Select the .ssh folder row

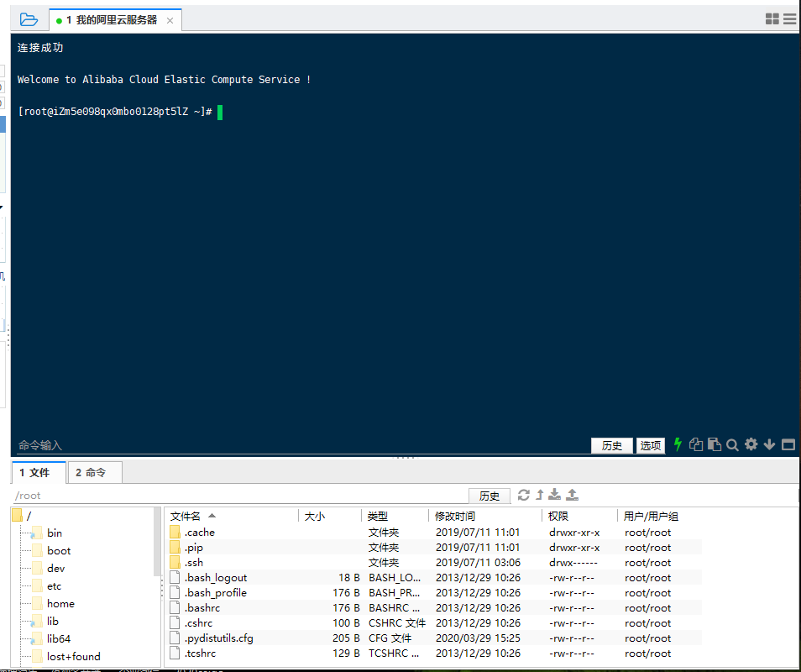tap(434, 563)
